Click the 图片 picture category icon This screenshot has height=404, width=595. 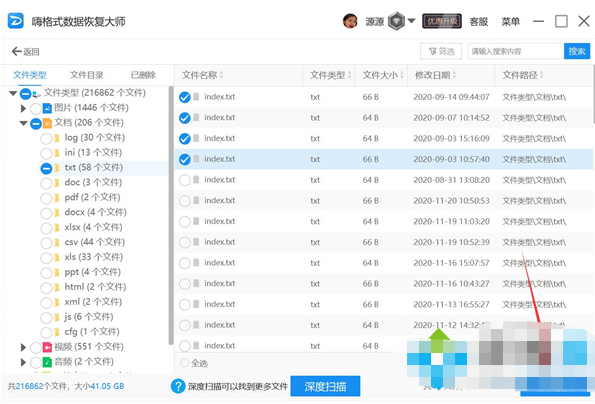pos(47,108)
